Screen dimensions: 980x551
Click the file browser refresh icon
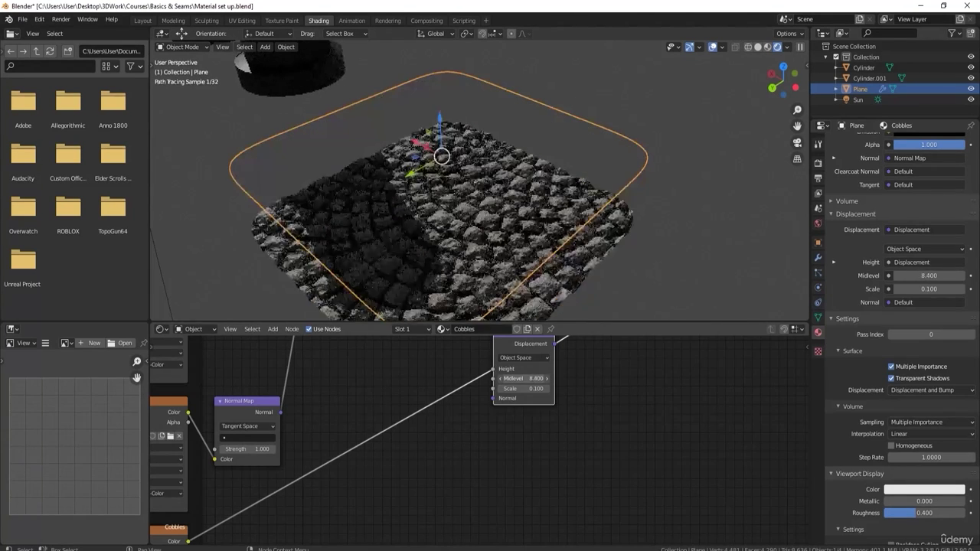click(50, 51)
